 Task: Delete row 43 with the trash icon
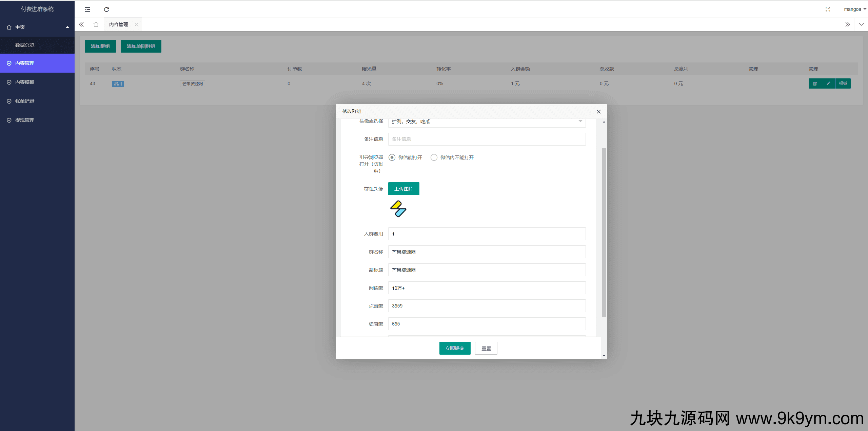815,83
